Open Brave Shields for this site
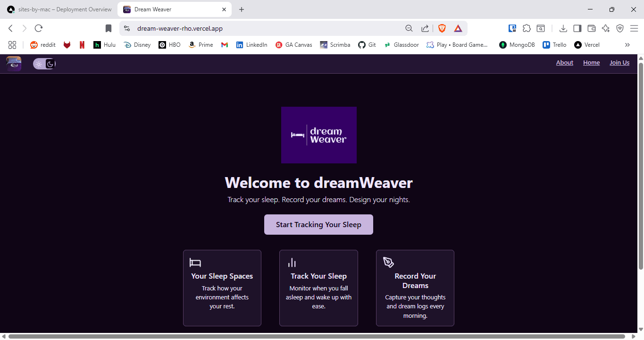The width and height of the screenshot is (644, 340). coord(442,28)
